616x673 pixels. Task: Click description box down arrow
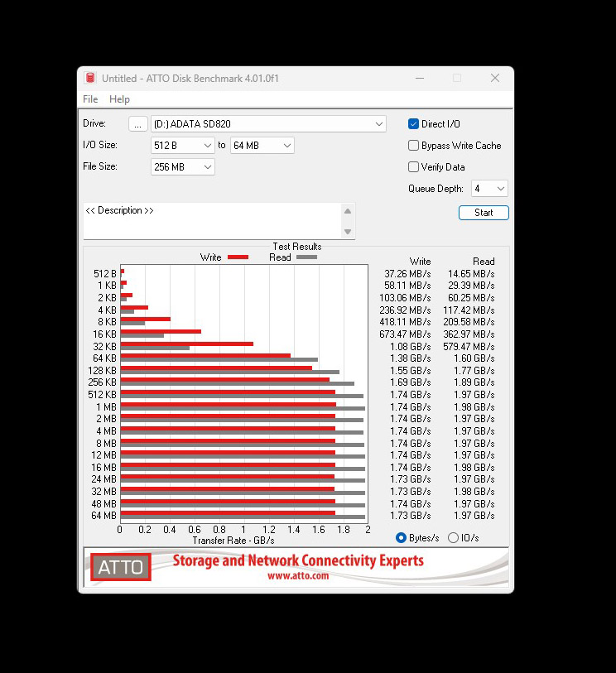348,232
